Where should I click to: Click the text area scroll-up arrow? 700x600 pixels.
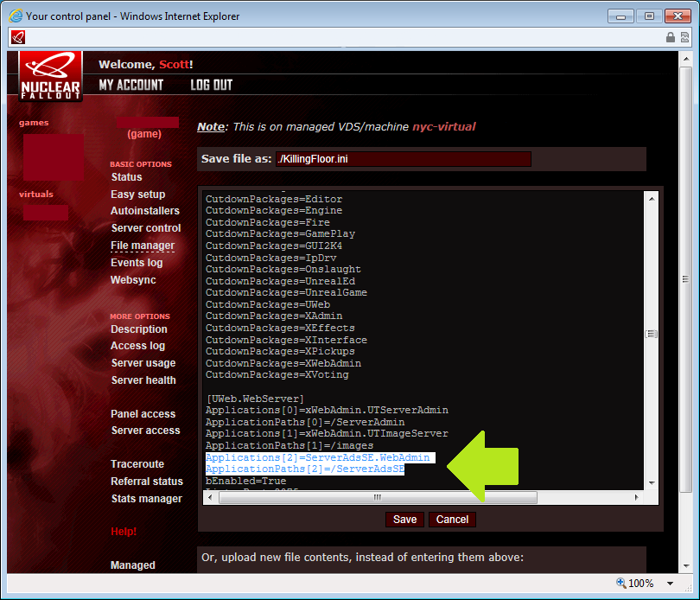[x=652, y=199]
